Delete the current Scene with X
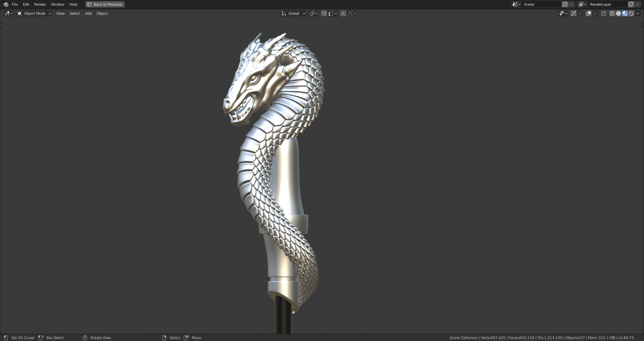 572,4
